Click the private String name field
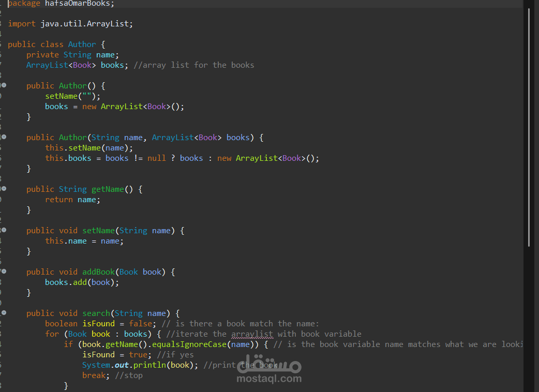Image resolution: width=539 pixels, height=392 pixels. tap(72, 55)
